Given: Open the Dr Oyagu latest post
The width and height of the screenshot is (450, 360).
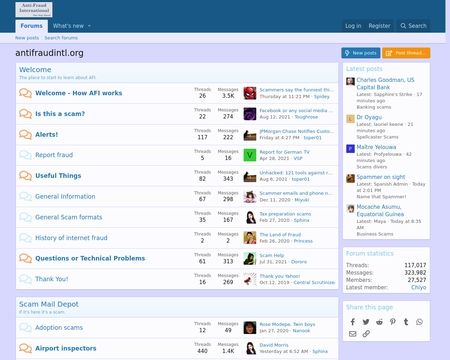Looking at the screenshot, I should coord(369,117).
